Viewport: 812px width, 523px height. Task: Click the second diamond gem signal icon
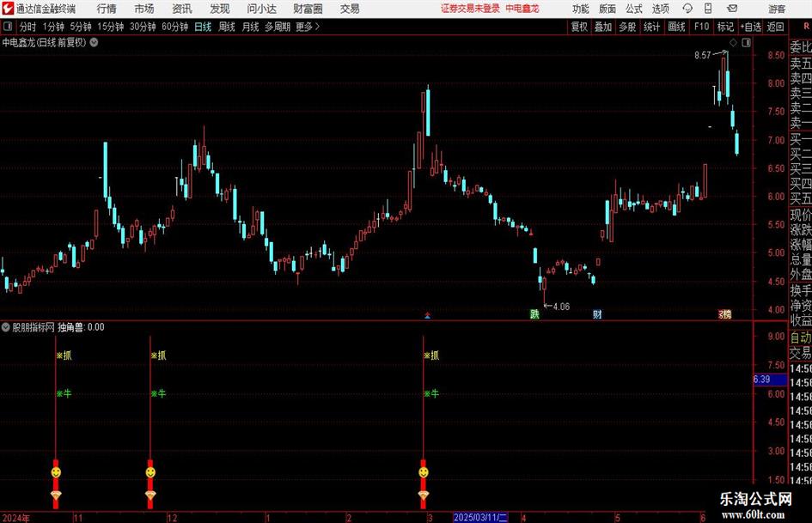[150, 495]
